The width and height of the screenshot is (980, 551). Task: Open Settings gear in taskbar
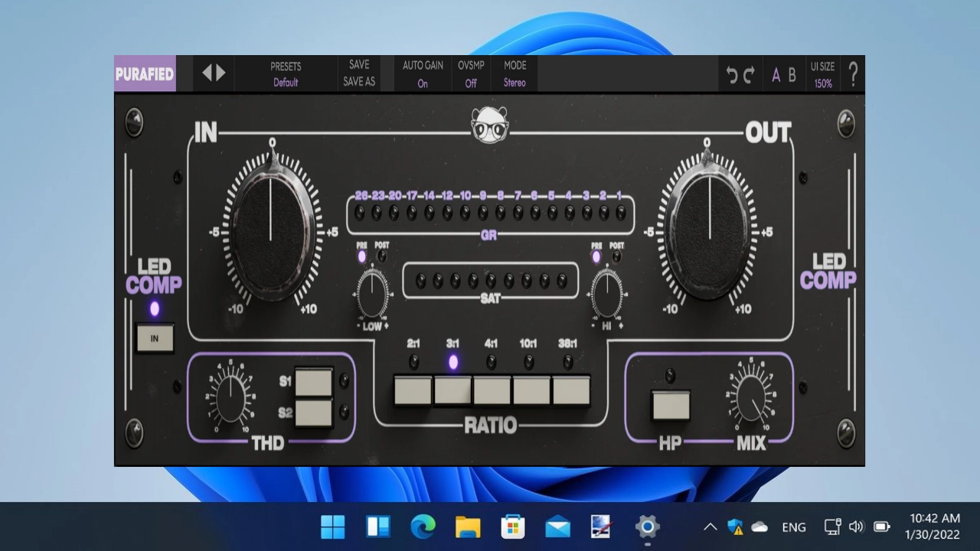pos(648,527)
